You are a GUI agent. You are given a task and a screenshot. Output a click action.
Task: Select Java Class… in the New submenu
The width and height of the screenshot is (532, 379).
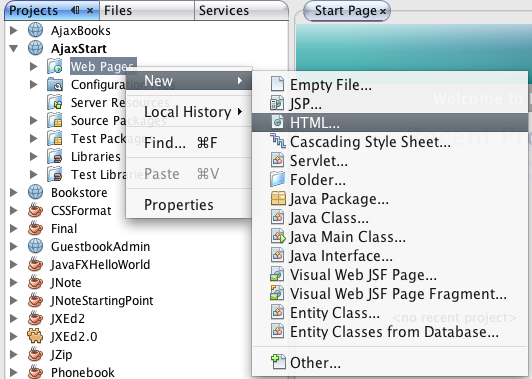point(390,217)
